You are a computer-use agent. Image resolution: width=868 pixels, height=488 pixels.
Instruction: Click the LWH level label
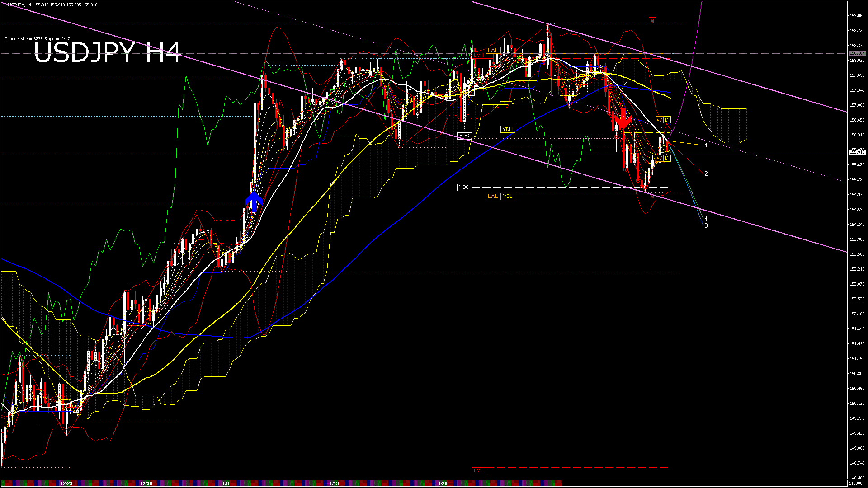pos(493,50)
